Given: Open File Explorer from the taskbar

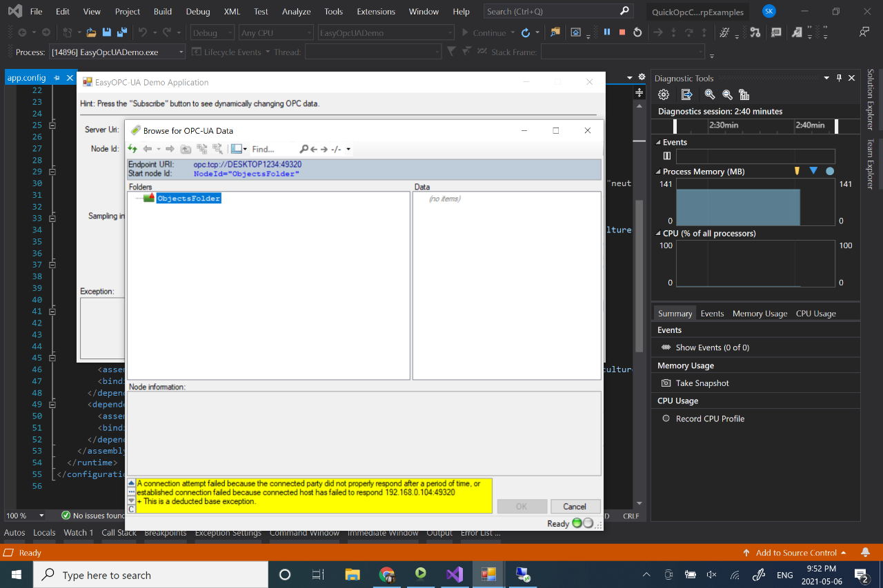Looking at the screenshot, I should (x=353, y=574).
